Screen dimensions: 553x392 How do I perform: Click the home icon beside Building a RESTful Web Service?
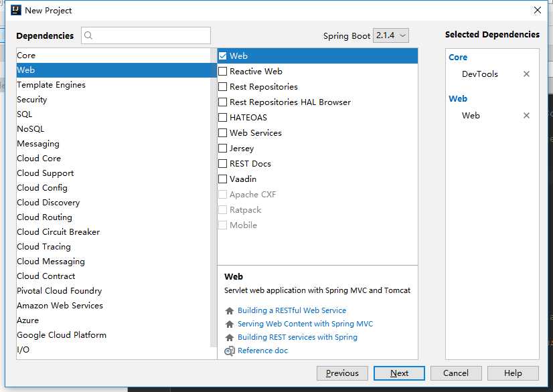(x=230, y=310)
